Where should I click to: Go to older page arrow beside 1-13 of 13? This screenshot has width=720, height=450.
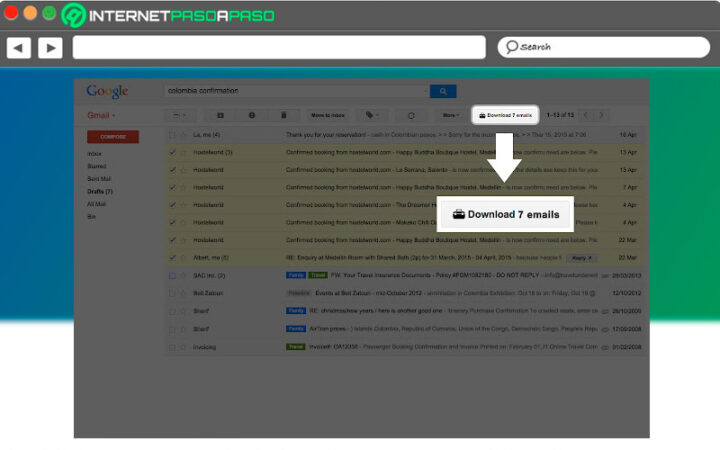tap(601, 115)
